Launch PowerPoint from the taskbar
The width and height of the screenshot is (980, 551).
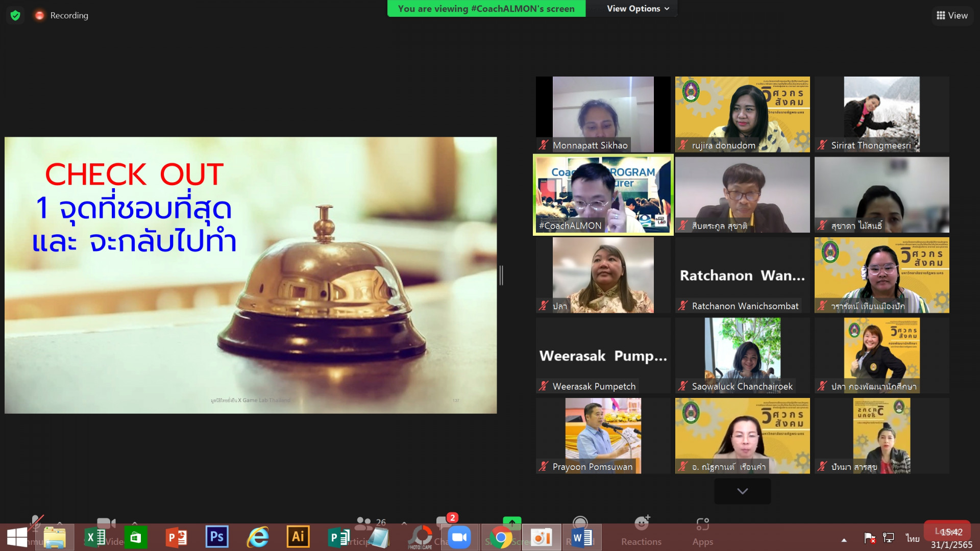tap(176, 538)
